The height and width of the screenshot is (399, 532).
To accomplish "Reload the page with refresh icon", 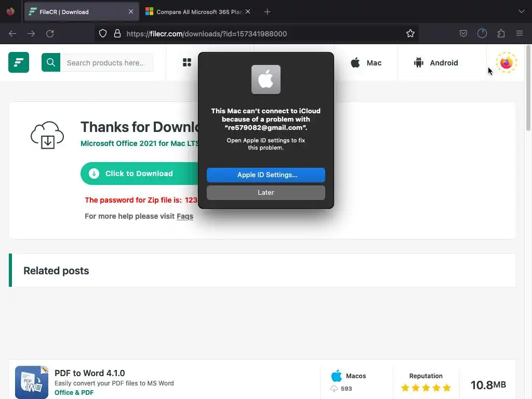I will click(50, 34).
